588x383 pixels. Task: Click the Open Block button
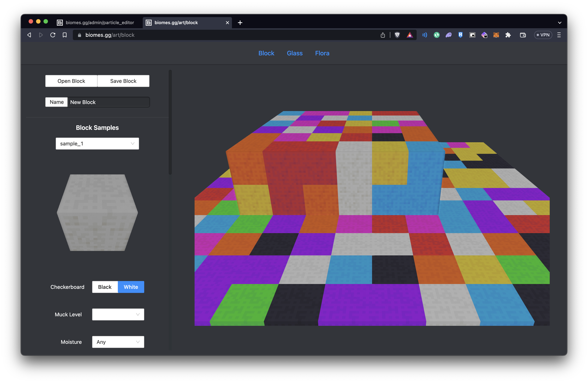pos(71,81)
